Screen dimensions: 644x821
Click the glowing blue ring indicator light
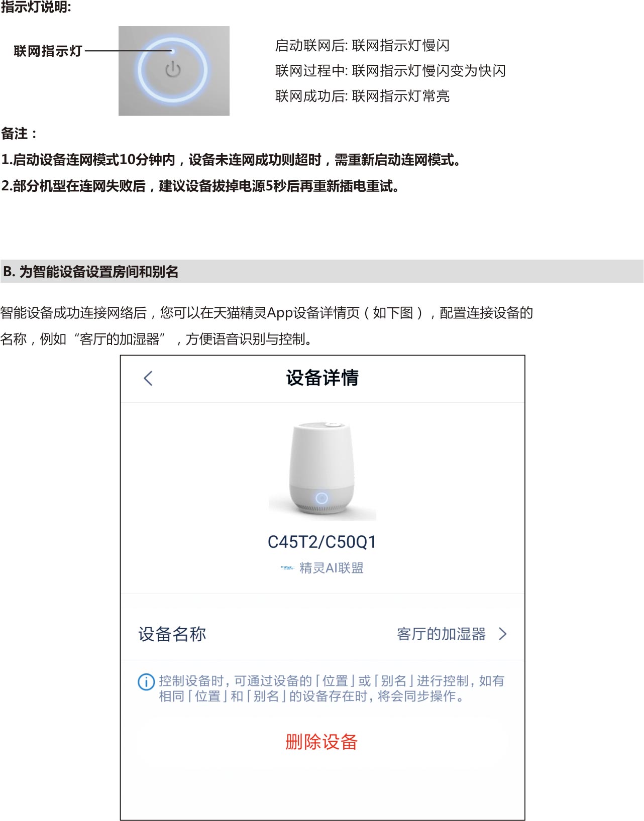pyautogui.click(x=173, y=70)
